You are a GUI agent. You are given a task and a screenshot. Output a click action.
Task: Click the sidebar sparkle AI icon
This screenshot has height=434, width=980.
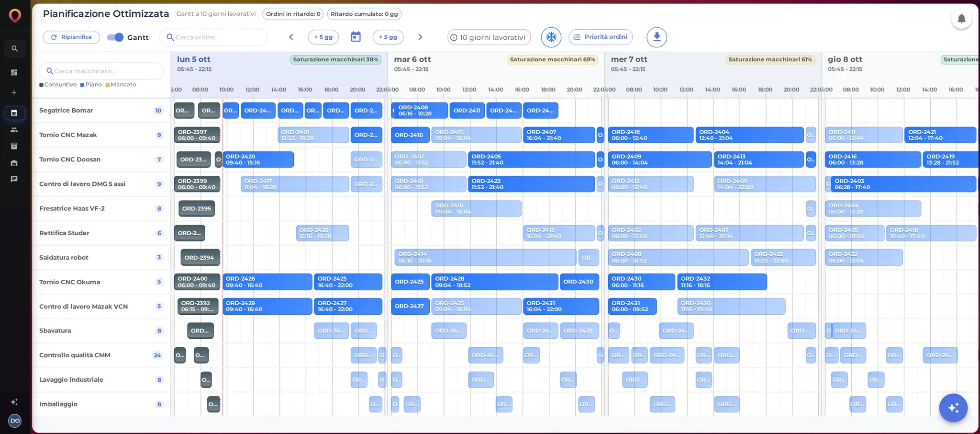[x=14, y=402]
